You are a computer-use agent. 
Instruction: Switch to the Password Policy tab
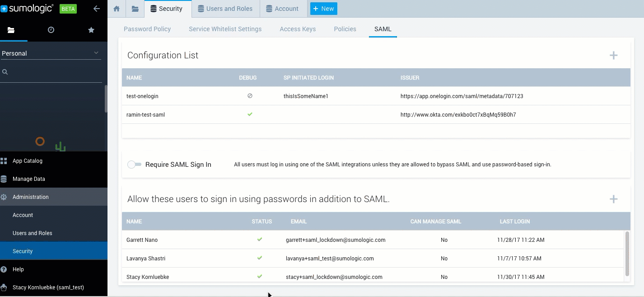coord(147,29)
